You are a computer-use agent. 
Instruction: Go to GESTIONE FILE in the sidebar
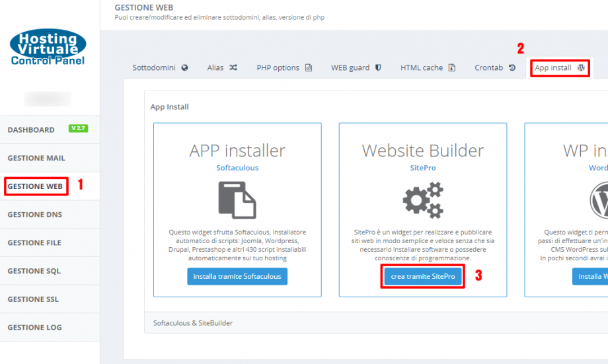50,242
